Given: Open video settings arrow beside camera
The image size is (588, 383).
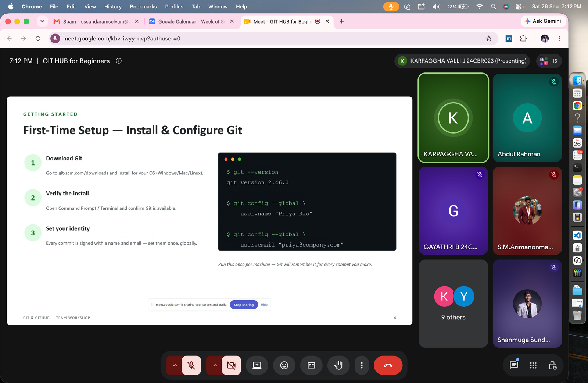Looking at the screenshot, I should [215, 365].
